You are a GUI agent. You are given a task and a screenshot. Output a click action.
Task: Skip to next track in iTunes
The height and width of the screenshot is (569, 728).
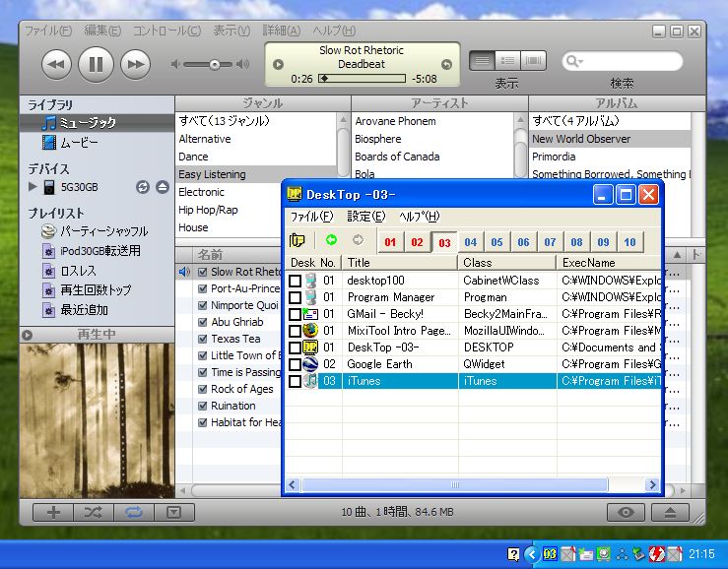click(x=136, y=64)
